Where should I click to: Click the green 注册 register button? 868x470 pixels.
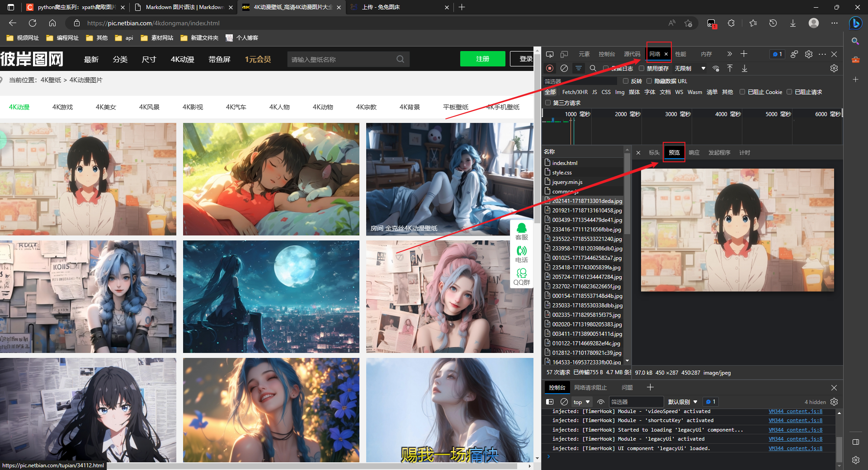tap(482, 59)
